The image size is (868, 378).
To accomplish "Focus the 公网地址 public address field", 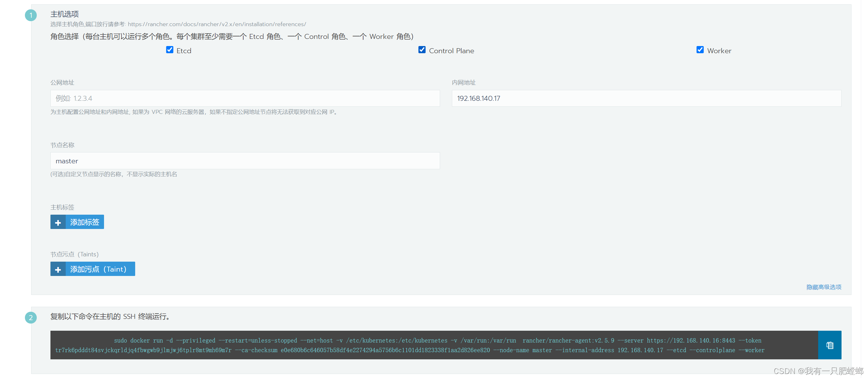I will (x=245, y=98).
